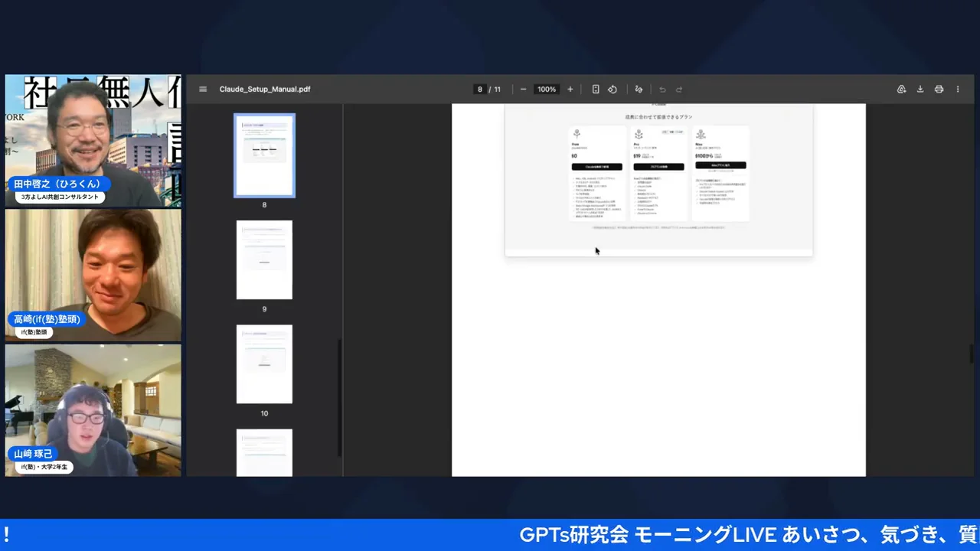Click the plans heading on page 8
Image resolution: width=980 pixels, height=551 pixels.
658,117
